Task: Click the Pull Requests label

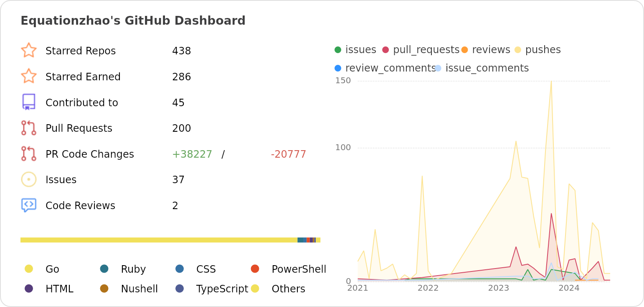Action: tap(79, 128)
